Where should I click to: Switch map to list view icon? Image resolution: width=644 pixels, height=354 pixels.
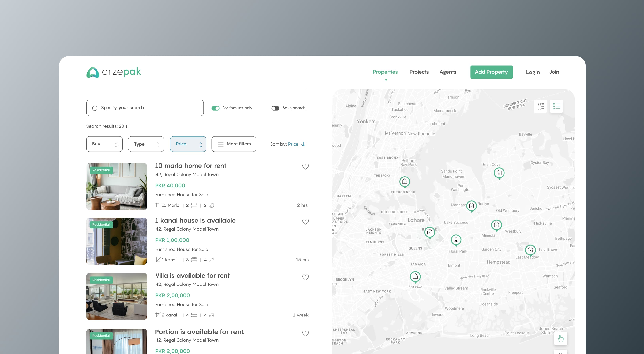tap(556, 106)
